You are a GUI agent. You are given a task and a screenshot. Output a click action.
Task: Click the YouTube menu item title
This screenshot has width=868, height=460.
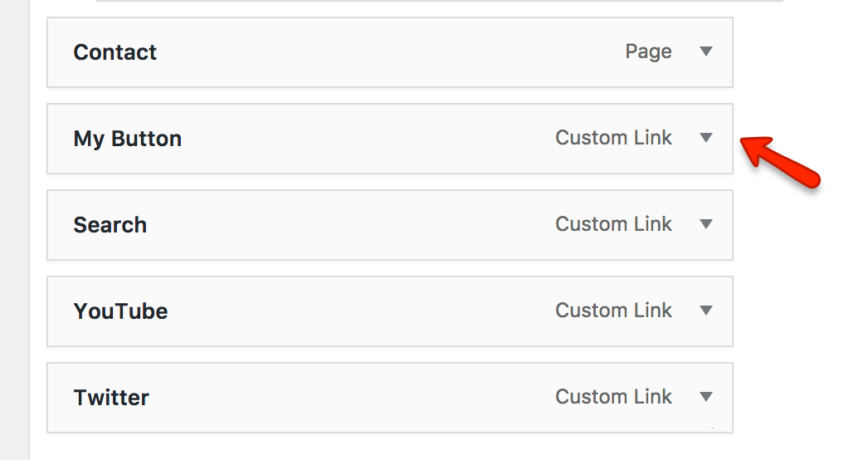pyautogui.click(x=120, y=311)
